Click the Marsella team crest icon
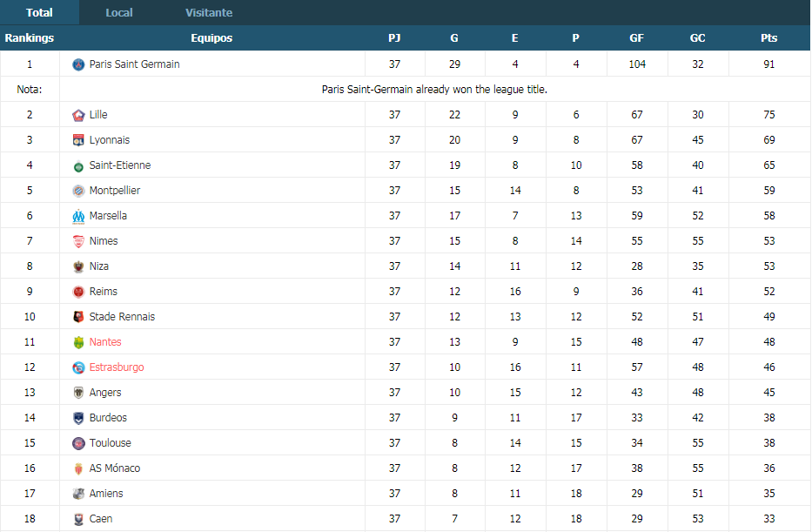The width and height of the screenshot is (812, 532). click(78, 216)
